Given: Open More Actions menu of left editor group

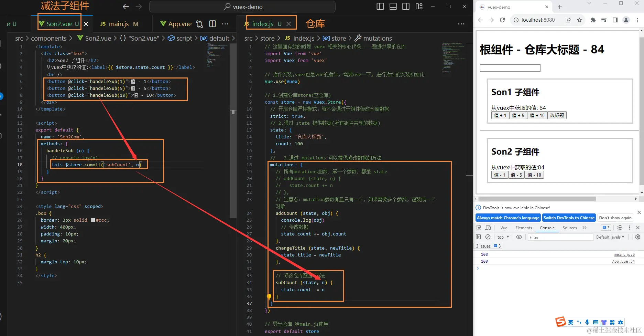Looking at the screenshot, I should 225,24.
